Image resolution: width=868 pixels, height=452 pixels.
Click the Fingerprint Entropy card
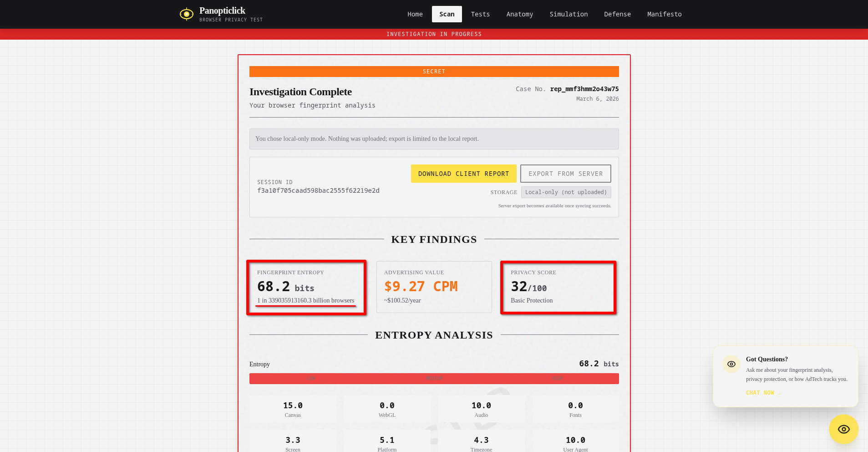click(x=307, y=287)
